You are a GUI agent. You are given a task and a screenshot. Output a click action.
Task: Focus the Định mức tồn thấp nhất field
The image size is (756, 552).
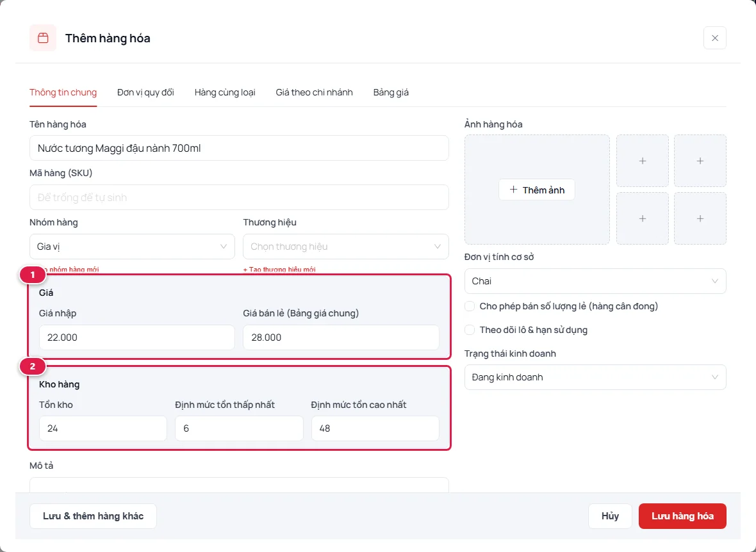click(239, 428)
